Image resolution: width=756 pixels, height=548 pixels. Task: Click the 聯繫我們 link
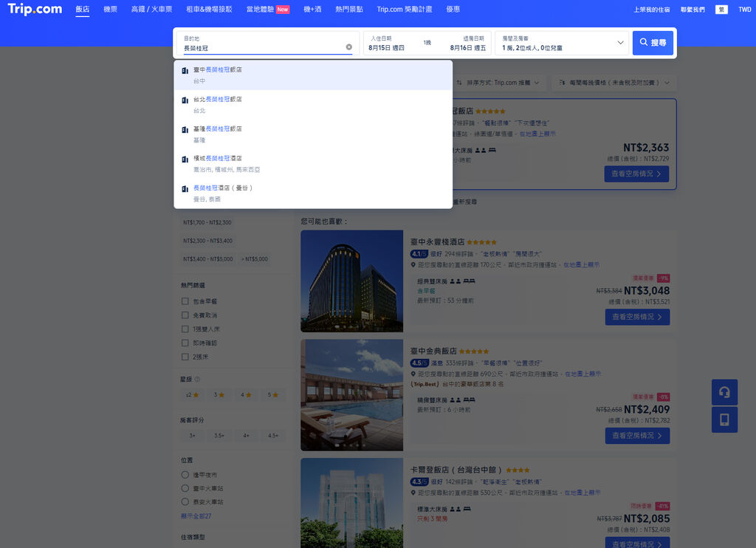click(693, 9)
